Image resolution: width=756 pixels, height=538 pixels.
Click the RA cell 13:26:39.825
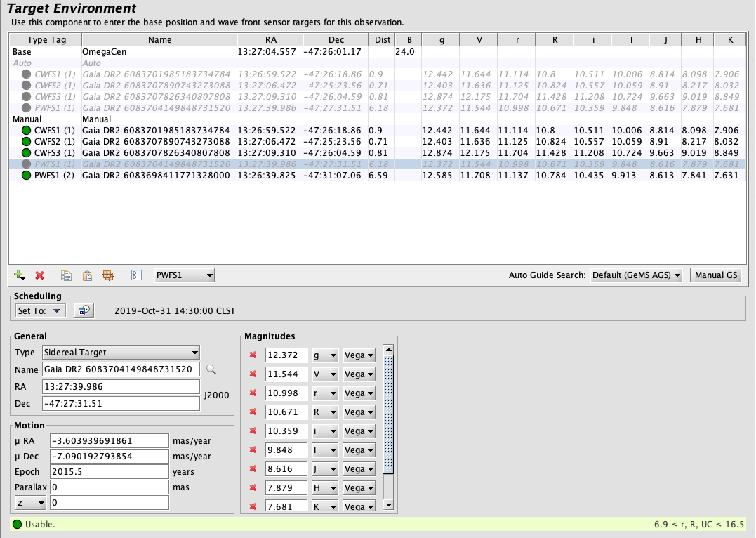click(270, 175)
